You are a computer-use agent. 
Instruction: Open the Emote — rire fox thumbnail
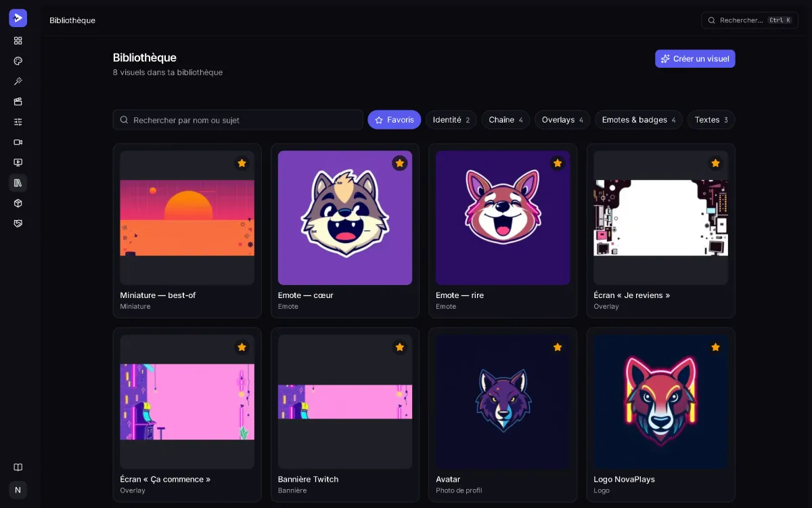tap(503, 218)
